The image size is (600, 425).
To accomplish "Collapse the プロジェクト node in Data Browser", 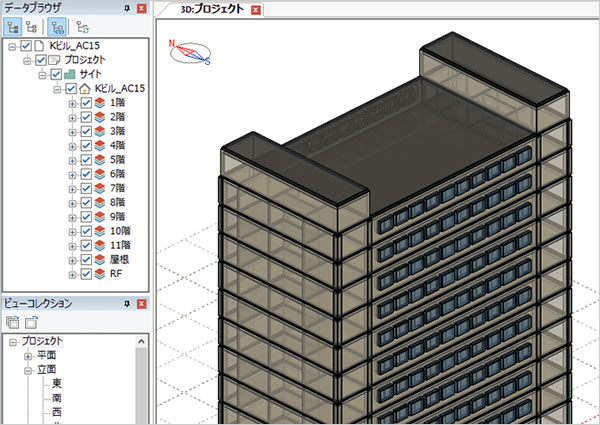I will 28,60.
